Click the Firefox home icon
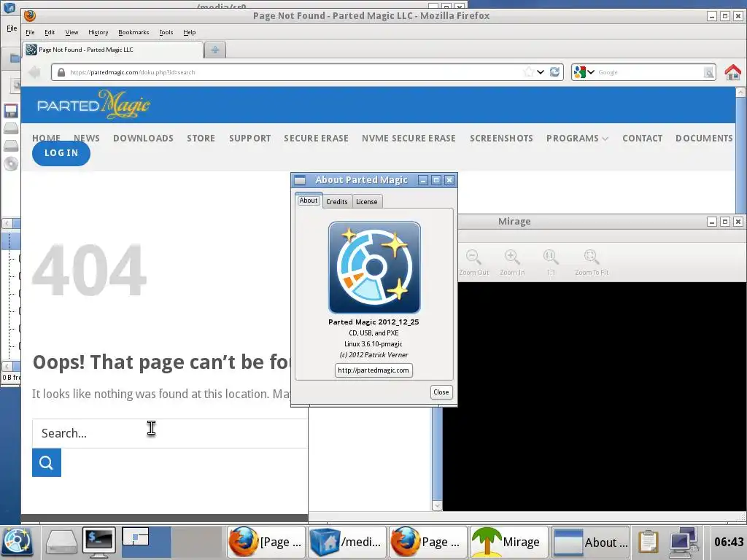 point(732,72)
